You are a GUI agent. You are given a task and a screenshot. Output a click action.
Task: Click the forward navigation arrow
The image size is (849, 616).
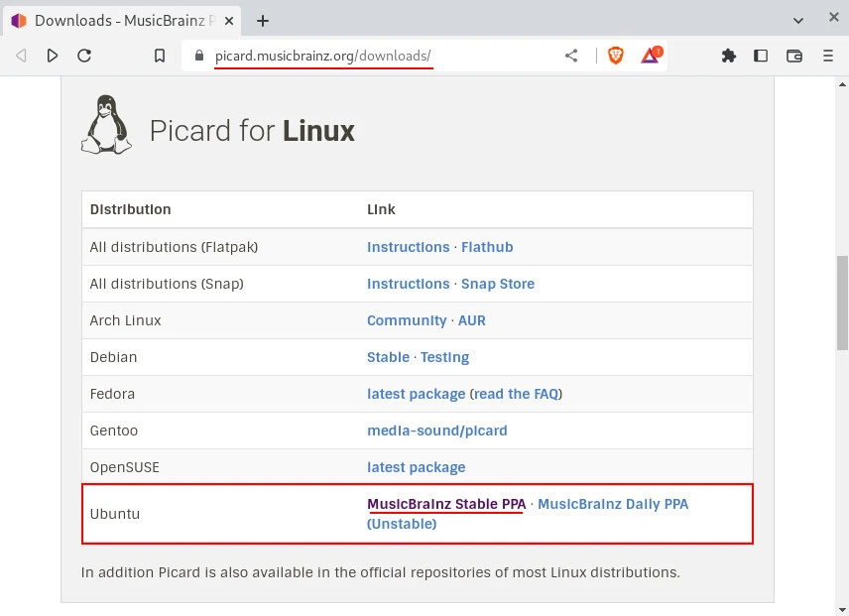[53, 57]
